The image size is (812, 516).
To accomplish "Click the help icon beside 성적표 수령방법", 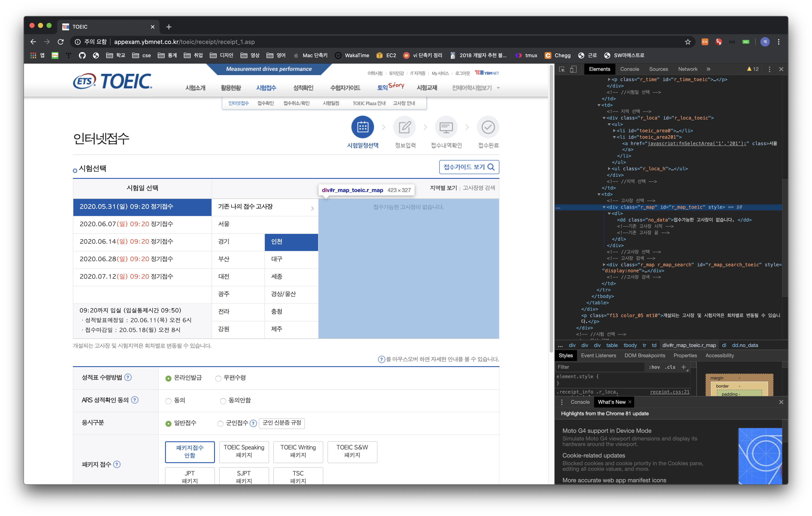I will pyautogui.click(x=128, y=377).
